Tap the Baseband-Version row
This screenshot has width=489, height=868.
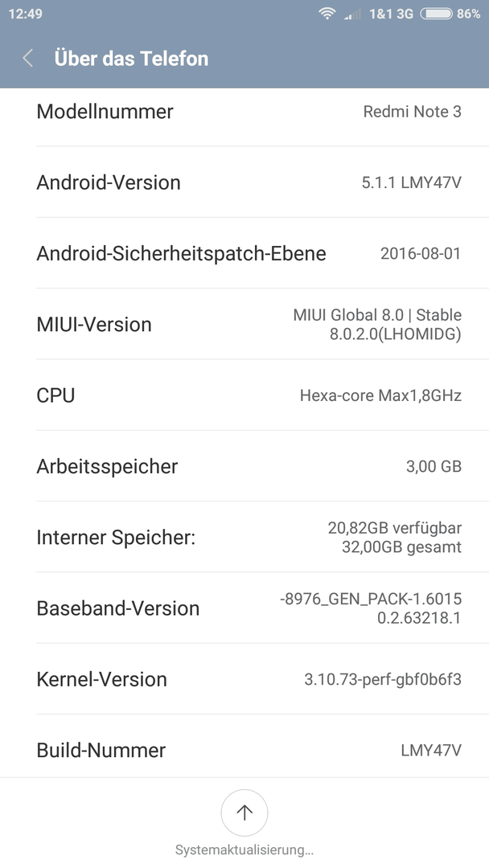[x=244, y=608]
